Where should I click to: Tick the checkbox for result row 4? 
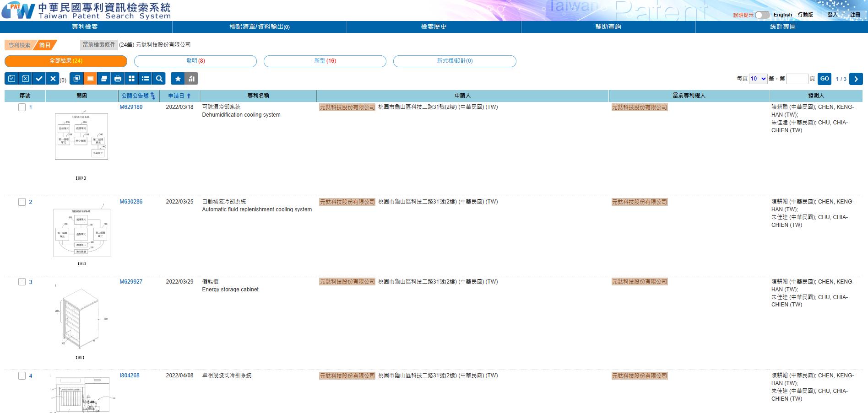22,376
